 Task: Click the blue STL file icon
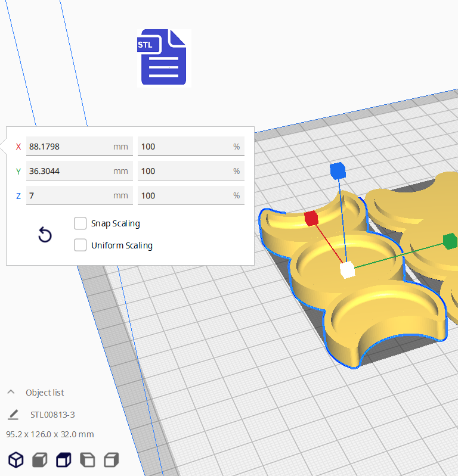click(163, 57)
